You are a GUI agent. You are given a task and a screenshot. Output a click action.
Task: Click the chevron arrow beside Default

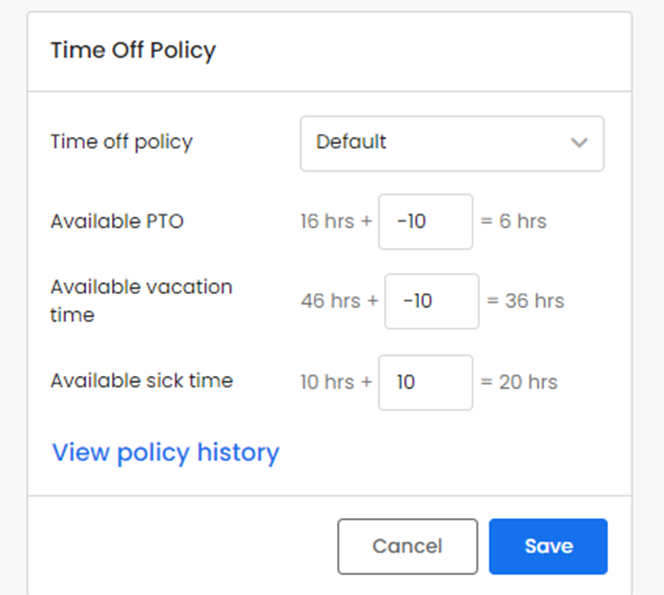(579, 143)
